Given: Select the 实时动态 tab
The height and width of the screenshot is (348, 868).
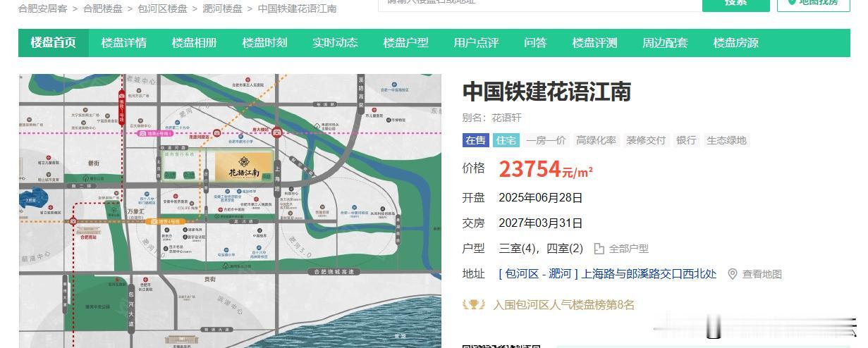Looking at the screenshot, I should (x=336, y=42).
